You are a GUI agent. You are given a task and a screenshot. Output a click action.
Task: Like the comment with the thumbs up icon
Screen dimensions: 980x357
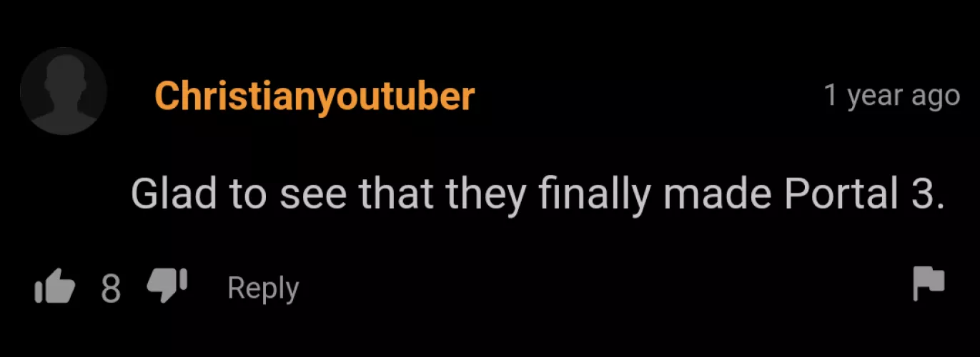pyautogui.click(x=54, y=288)
